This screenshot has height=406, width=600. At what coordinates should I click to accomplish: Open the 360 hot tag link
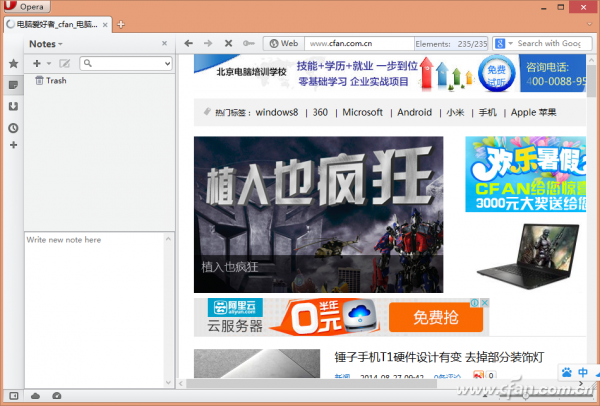320,112
